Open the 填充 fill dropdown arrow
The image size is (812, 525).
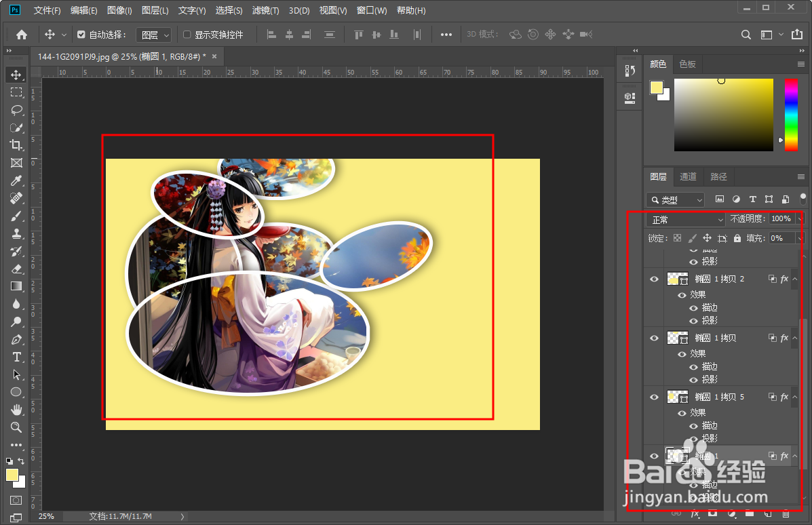(x=800, y=239)
